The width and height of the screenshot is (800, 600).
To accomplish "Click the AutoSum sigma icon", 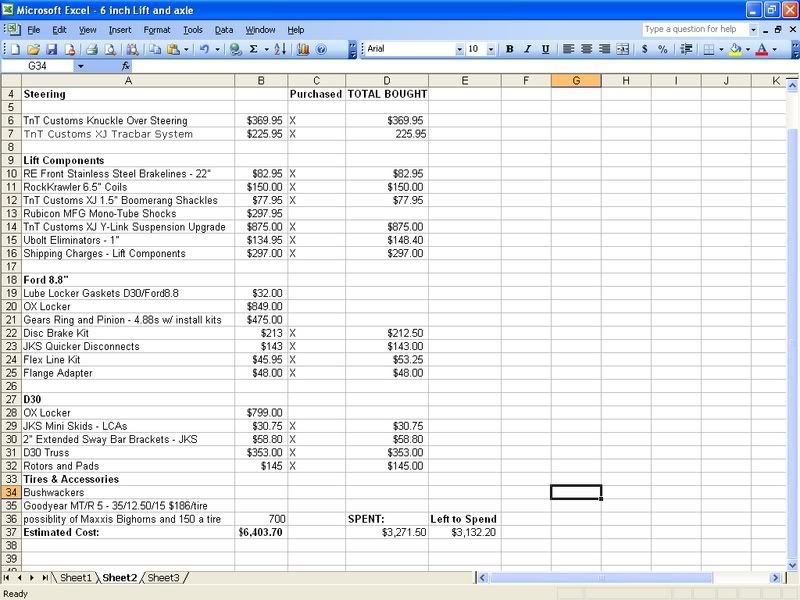I will [254, 49].
